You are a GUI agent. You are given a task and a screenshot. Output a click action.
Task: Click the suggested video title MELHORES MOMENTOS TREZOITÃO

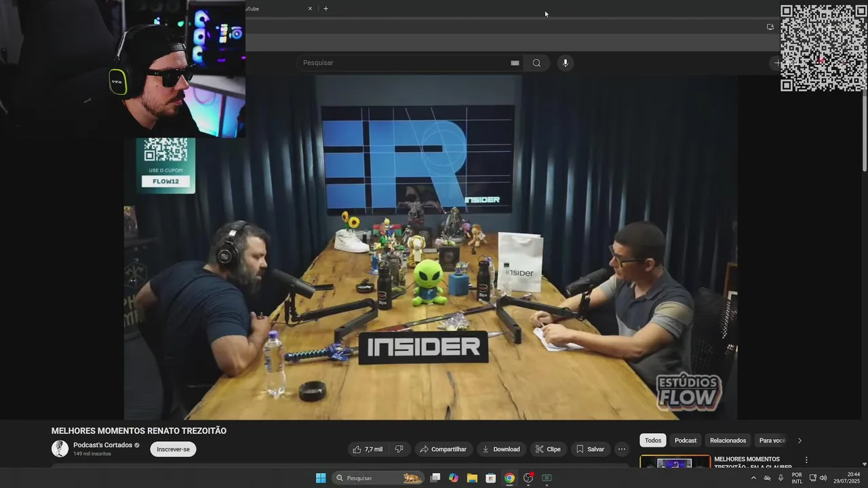[753, 463]
